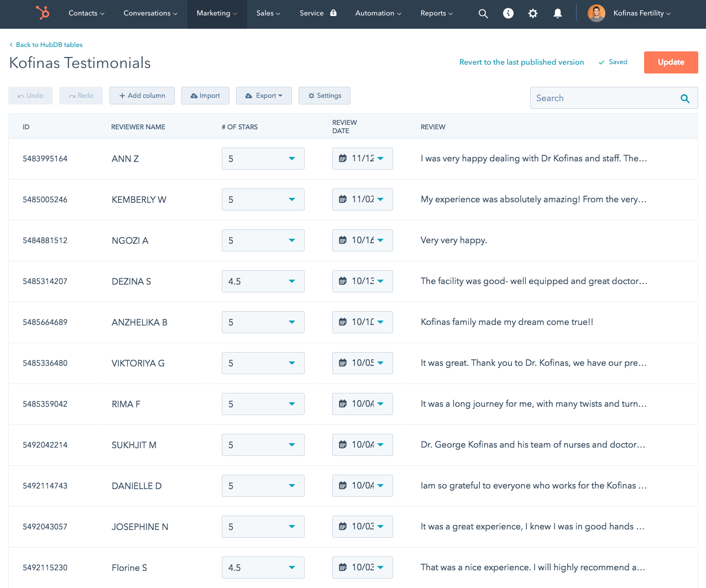Open the Automation menu

click(x=378, y=13)
